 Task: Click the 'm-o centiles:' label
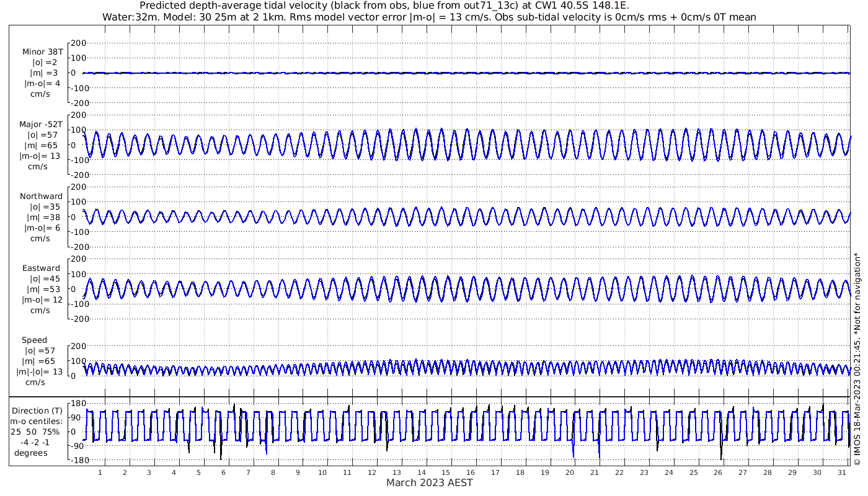(36, 421)
